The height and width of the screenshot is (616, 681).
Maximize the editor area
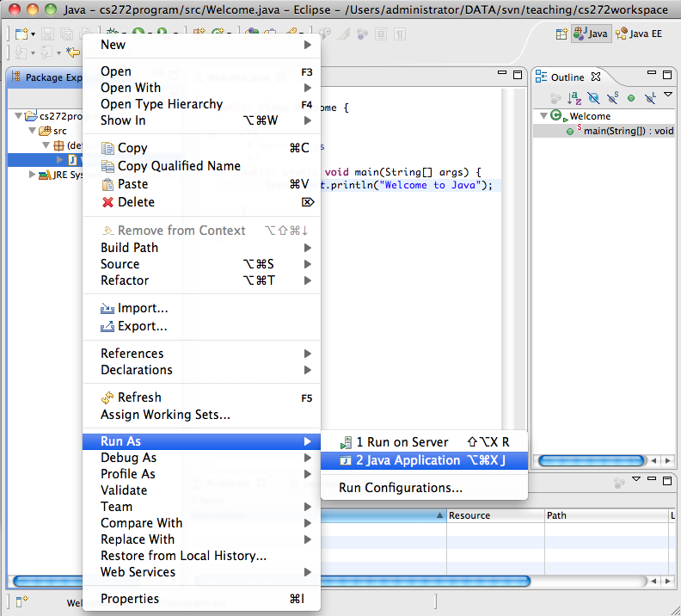(518, 75)
